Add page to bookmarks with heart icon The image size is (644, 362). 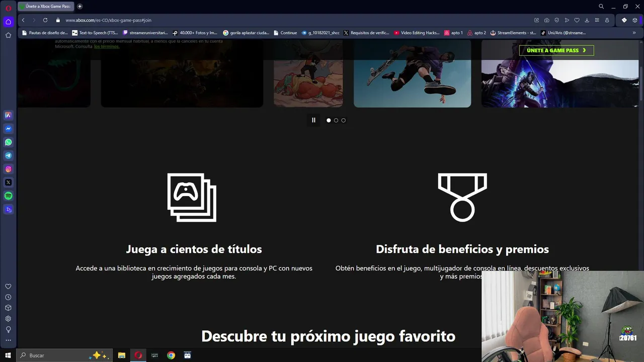(x=577, y=20)
